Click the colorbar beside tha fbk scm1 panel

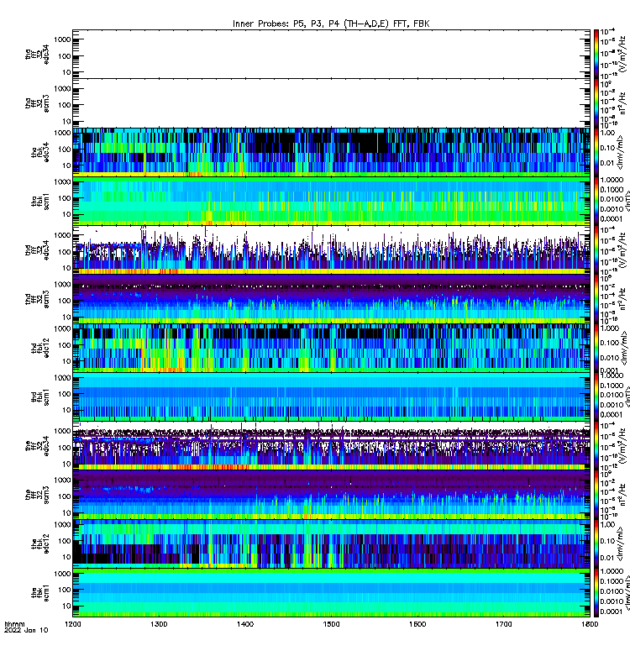pyautogui.click(x=596, y=201)
